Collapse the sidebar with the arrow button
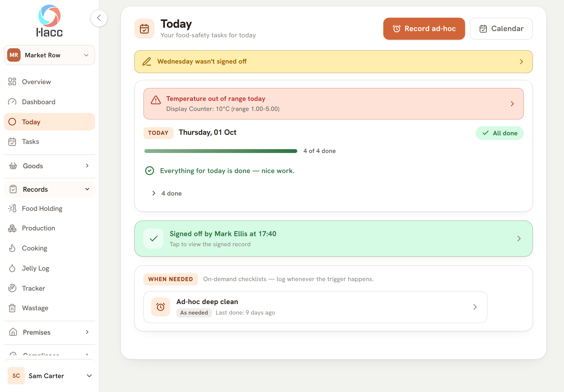This screenshot has width=564, height=392. pos(99,18)
